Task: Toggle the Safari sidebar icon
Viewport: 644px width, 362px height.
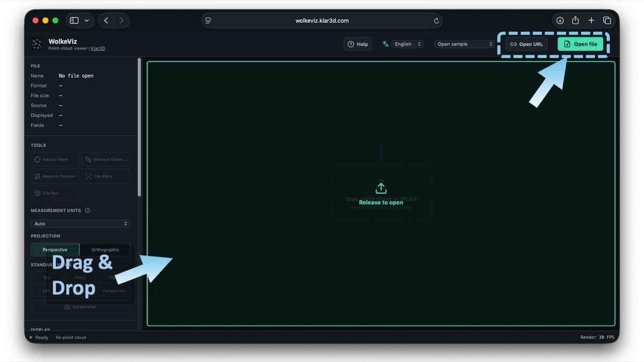Action: tap(74, 20)
